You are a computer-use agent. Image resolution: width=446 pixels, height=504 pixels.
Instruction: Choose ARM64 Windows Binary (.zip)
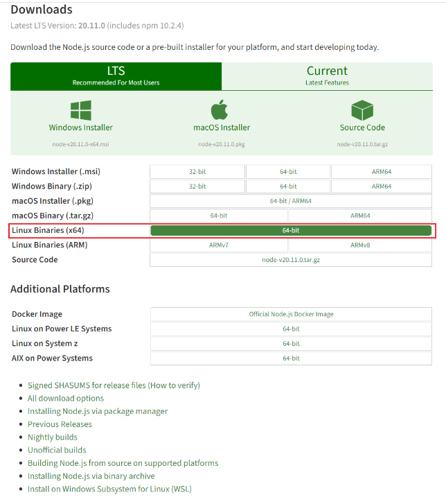[382, 186]
